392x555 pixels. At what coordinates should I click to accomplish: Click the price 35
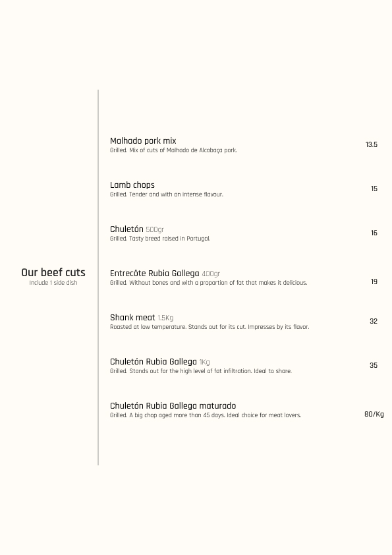pos(374,365)
